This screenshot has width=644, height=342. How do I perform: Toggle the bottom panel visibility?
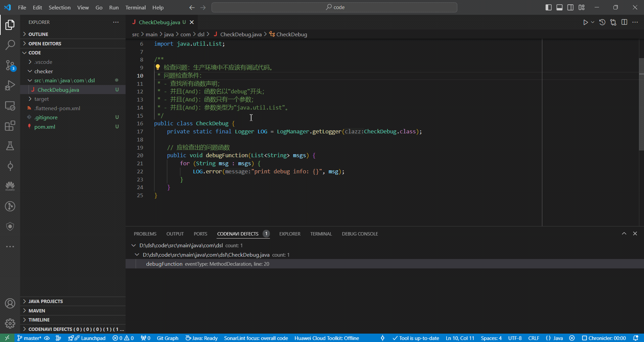click(559, 7)
